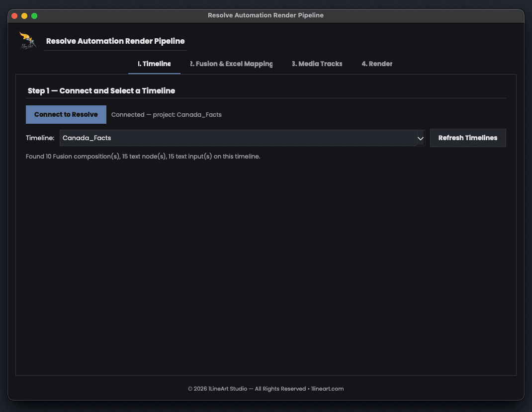Click the 'Timeline:' field label
Viewport: 532px width, 412px height.
tap(40, 138)
